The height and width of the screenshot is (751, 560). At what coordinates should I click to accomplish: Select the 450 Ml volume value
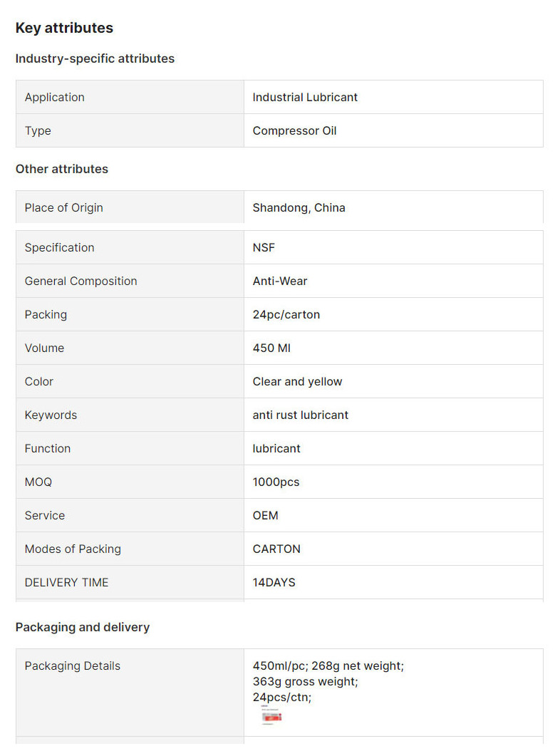[x=271, y=348]
